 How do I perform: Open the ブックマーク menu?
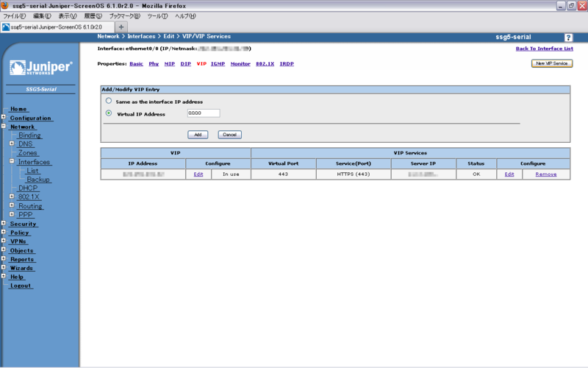(124, 16)
